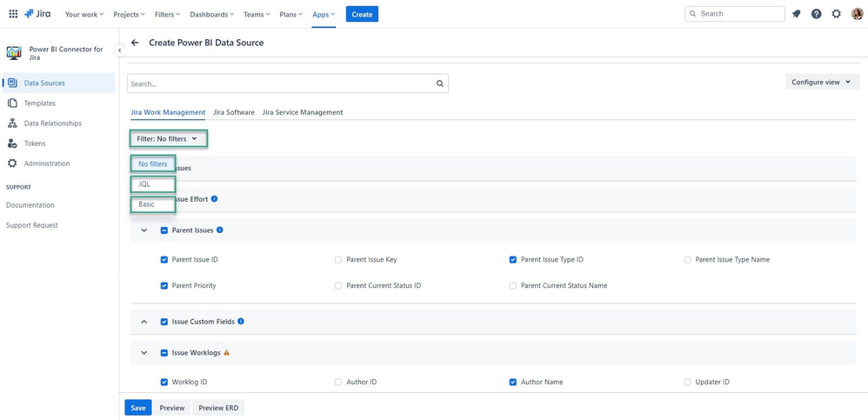Uncheck Parent Issue ID checkbox
The width and height of the screenshot is (868, 420).
pos(164,259)
